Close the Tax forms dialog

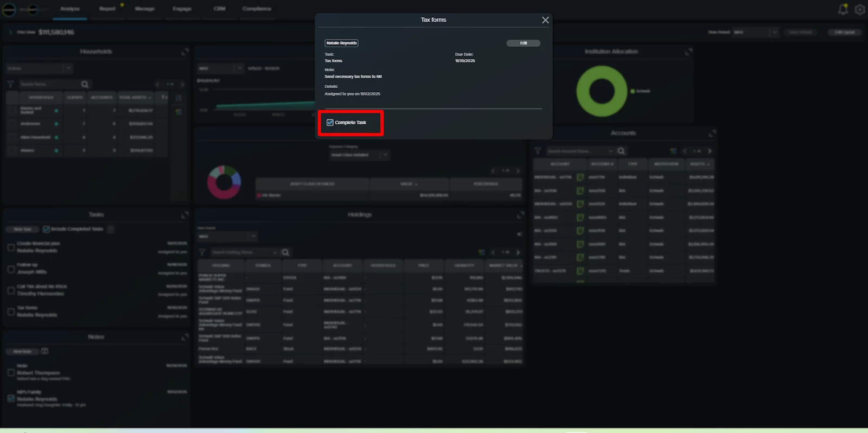pos(545,20)
